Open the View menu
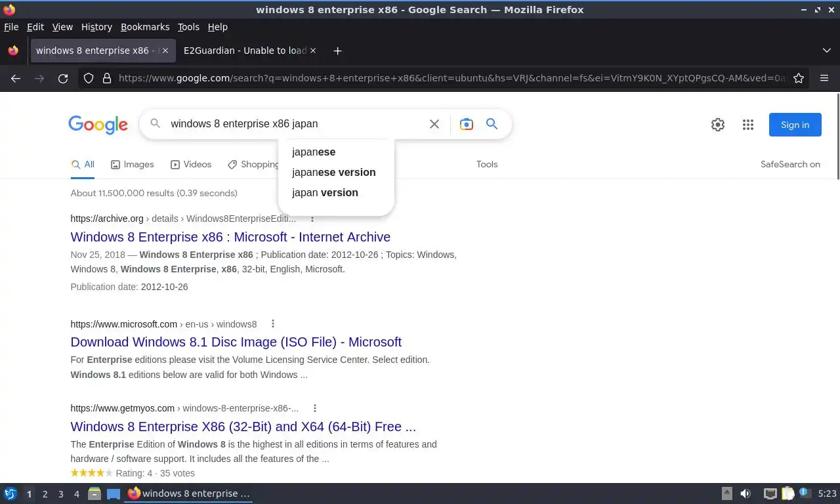This screenshot has height=504, width=840. (62, 27)
